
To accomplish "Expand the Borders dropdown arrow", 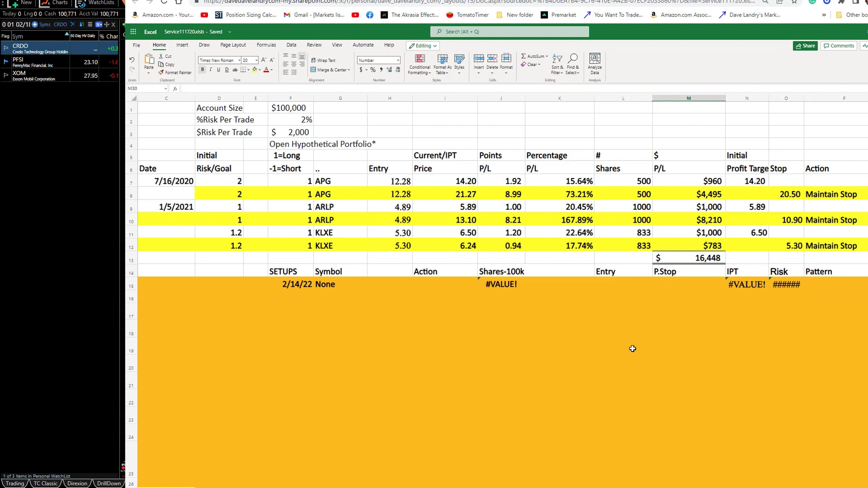I will 248,70.
